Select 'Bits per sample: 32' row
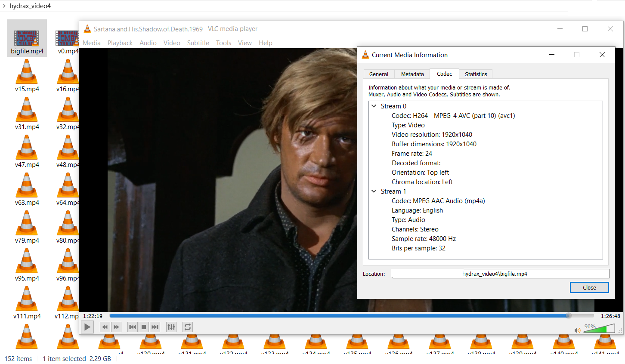625x364 pixels. tap(418, 248)
